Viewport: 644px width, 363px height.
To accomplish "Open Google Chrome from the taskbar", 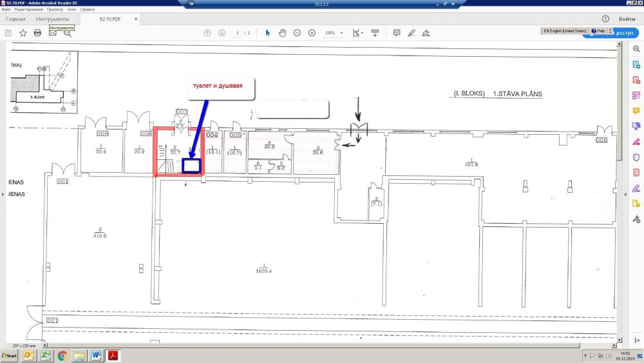I will pyautogui.click(x=62, y=355).
